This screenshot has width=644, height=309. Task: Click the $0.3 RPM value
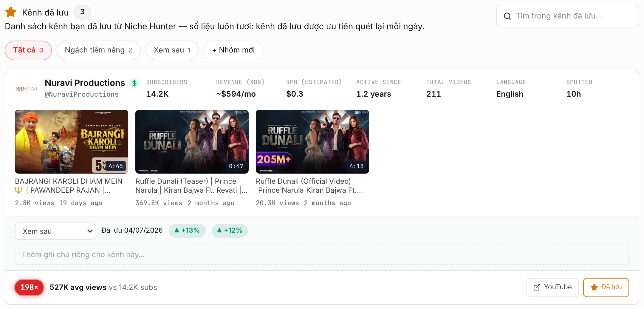coord(295,94)
